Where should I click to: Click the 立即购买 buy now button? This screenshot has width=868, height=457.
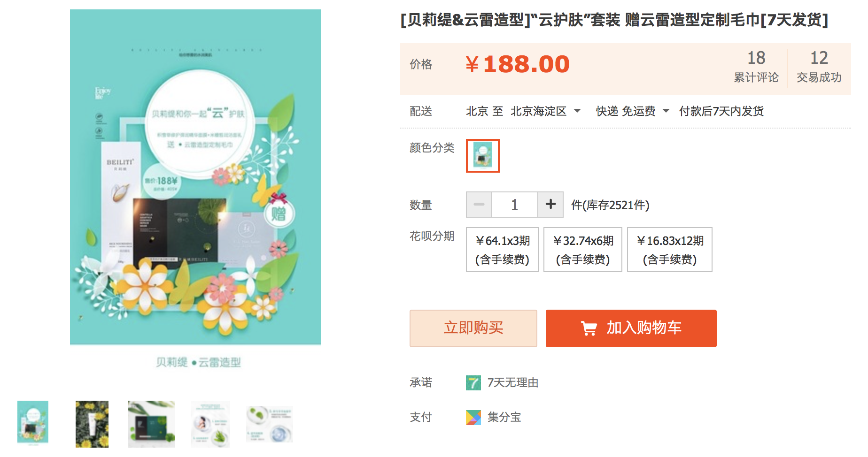tap(473, 328)
